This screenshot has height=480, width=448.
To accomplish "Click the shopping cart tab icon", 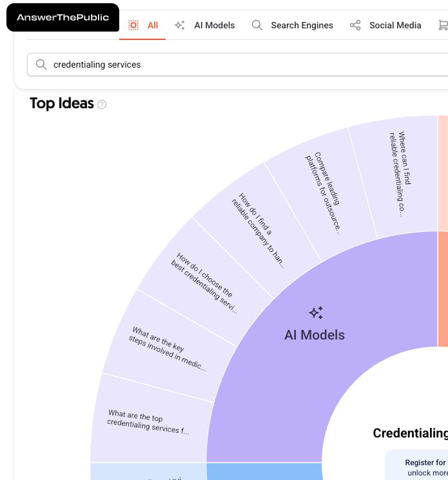I will pos(443,25).
